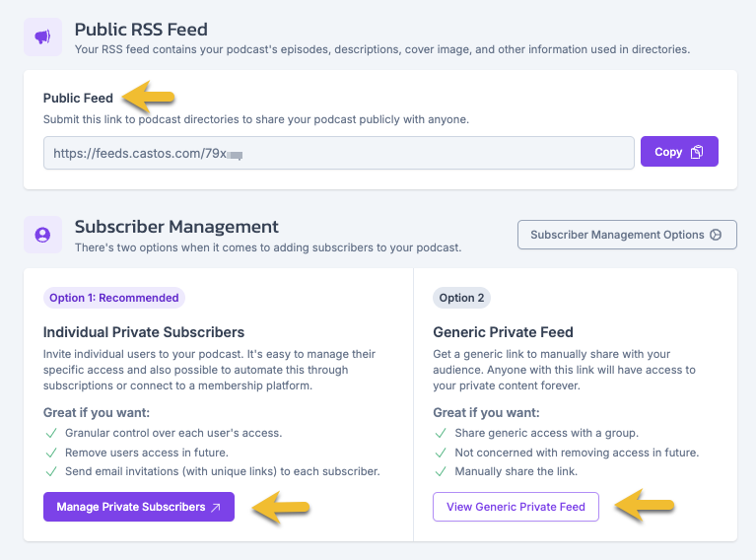Open Manage Private Subscribers
This screenshot has height=560, width=756.
point(139,507)
